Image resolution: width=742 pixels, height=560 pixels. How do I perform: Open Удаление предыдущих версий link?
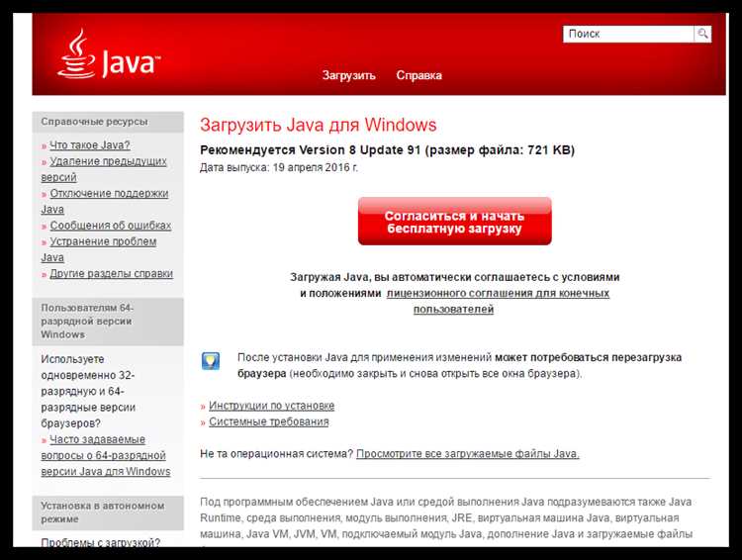click(x=104, y=169)
